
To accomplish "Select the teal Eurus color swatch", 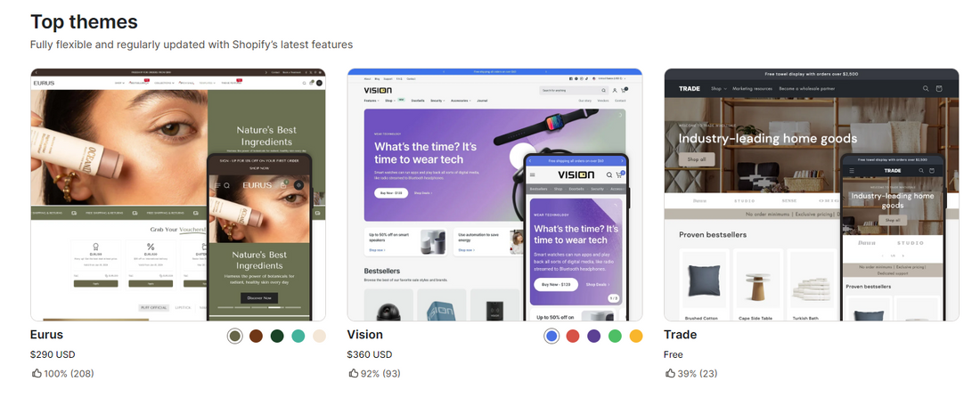I will coord(298,336).
